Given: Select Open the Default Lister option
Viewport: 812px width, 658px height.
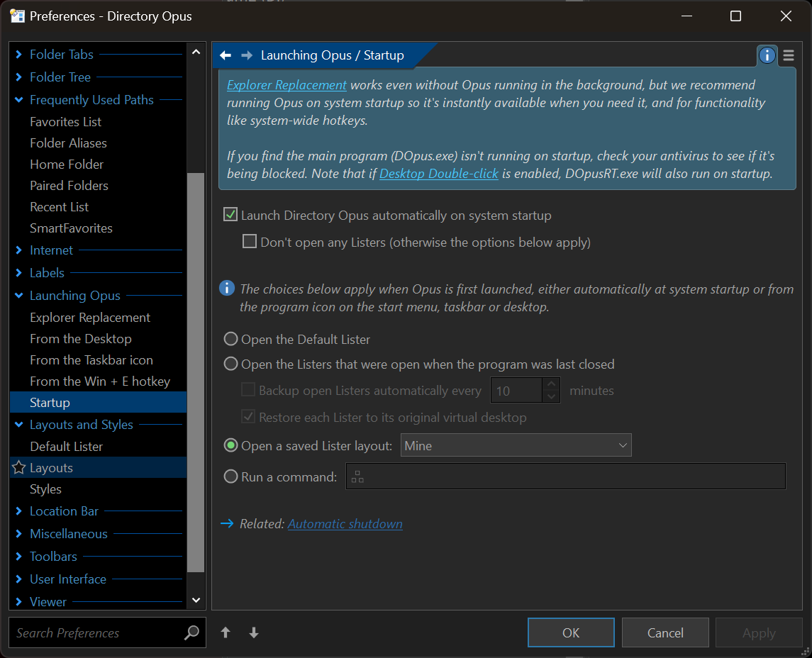Looking at the screenshot, I should 231,339.
